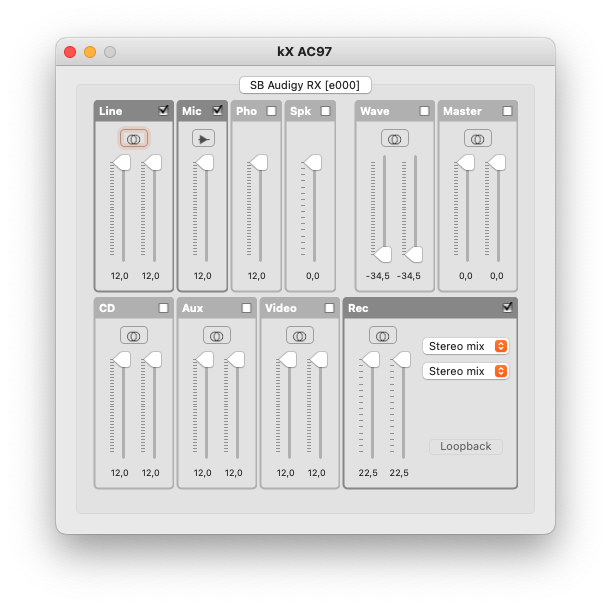Open the SB Audigy RX [e000] device selector
The width and height of the screenshot is (611, 608).
[305, 85]
